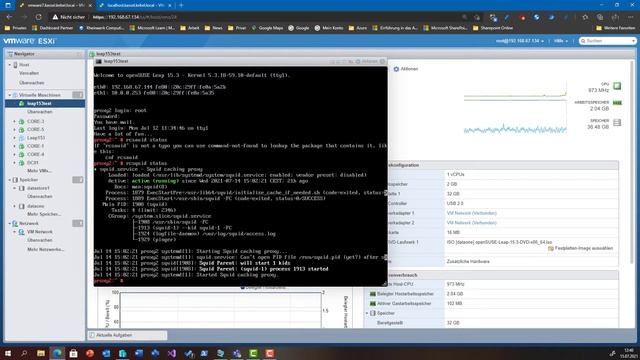Click Mehr Netzwerke... link
Image resolution: width=640 pixels, height=360 pixels.
coord(45,249)
